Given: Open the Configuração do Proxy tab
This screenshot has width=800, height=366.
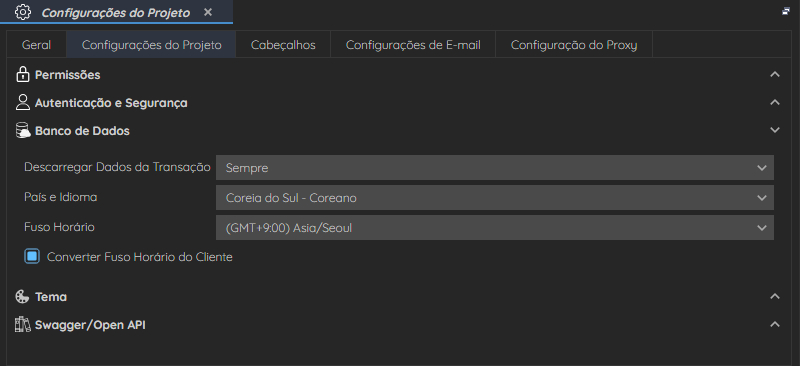Looking at the screenshot, I should click(x=574, y=45).
